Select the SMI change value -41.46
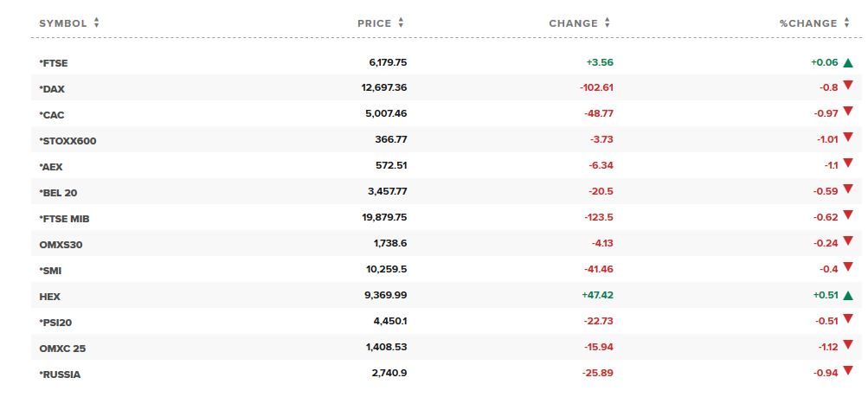Viewport: 868px width, 397px height. pos(599,269)
